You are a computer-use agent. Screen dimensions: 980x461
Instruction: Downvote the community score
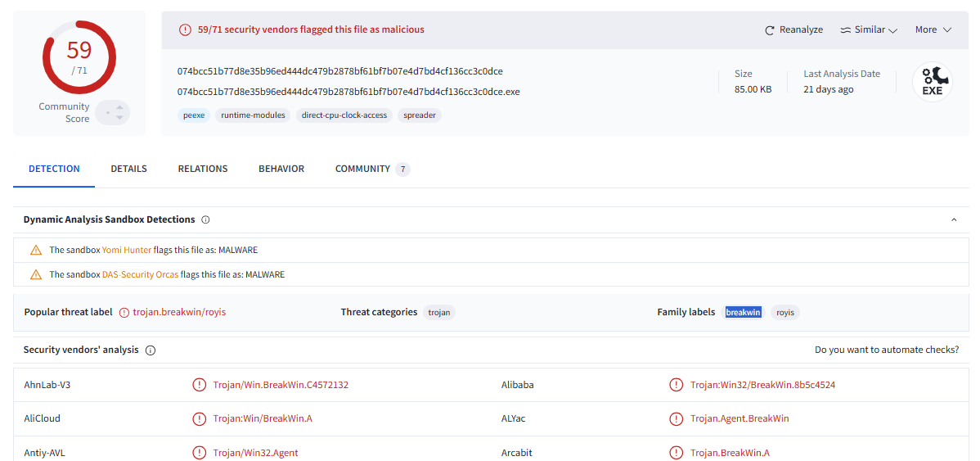click(x=119, y=118)
